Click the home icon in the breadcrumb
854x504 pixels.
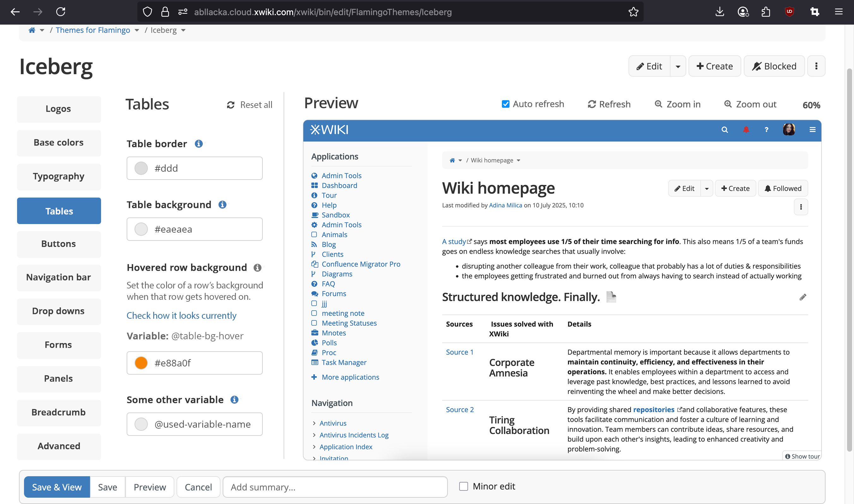pyautogui.click(x=32, y=30)
